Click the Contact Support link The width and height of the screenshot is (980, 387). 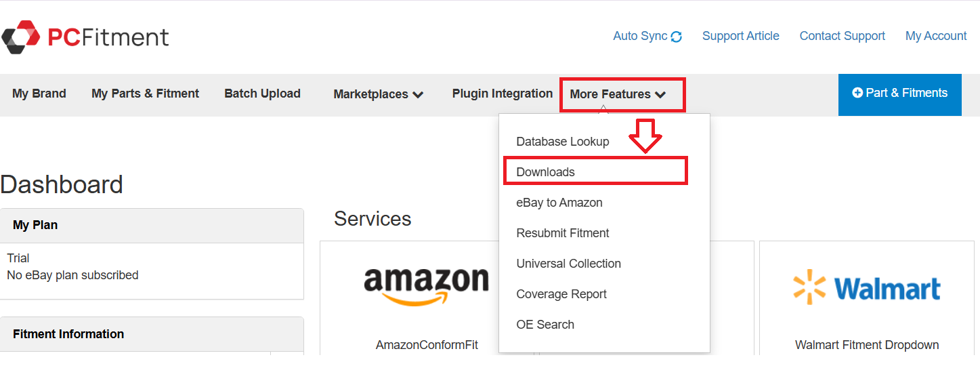(x=842, y=36)
